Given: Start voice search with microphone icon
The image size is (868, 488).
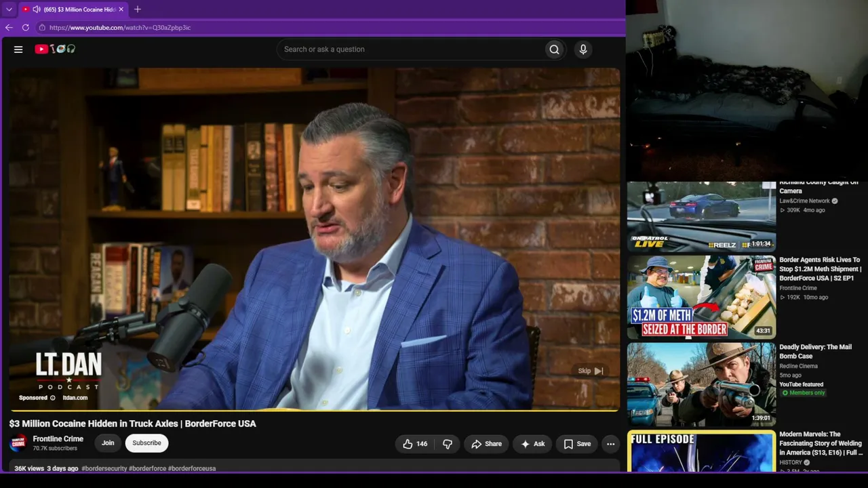Looking at the screenshot, I should 583,49.
